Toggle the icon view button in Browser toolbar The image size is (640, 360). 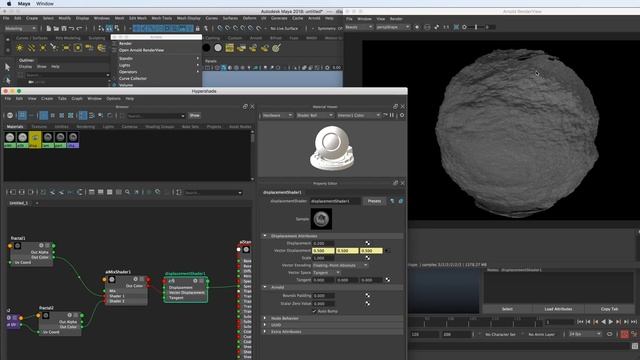point(22,116)
